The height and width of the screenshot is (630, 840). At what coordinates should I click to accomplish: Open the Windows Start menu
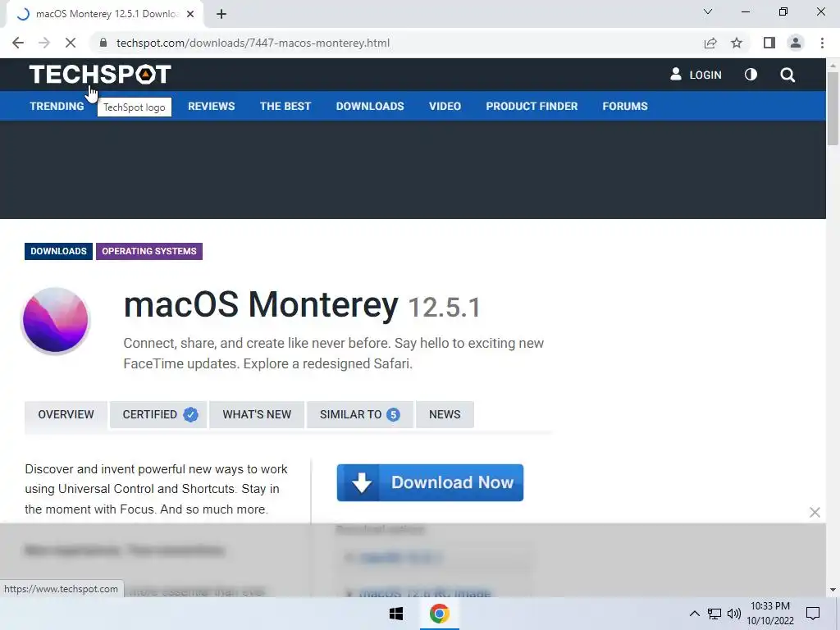pos(396,614)
